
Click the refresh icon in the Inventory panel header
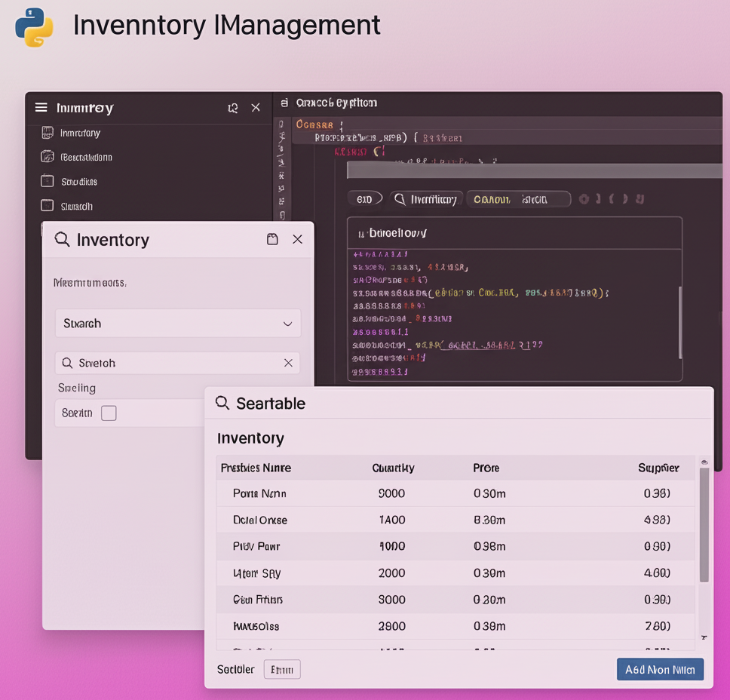coord(233,107)
